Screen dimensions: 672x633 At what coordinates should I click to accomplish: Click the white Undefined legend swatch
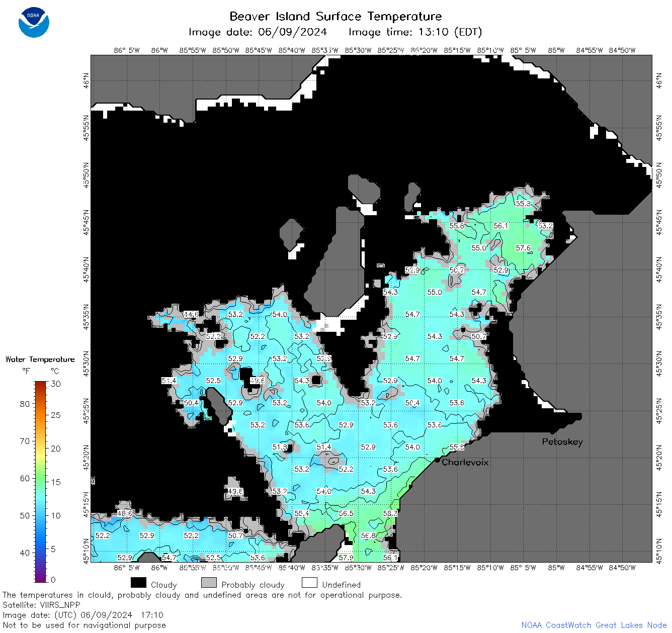pyautogui.click(x=309, y=583)
